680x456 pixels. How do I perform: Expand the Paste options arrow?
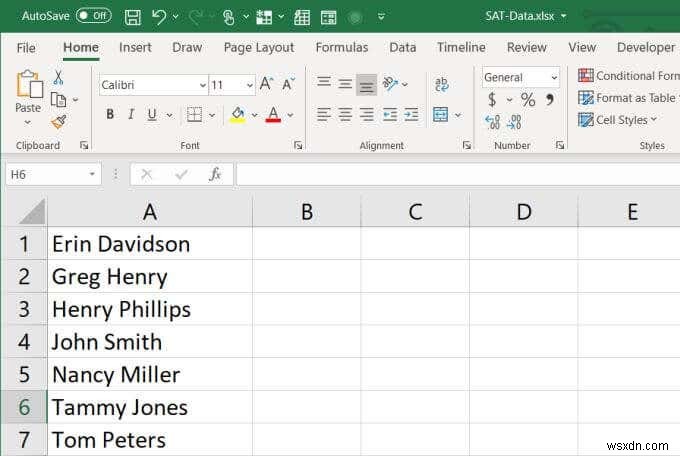coord(28,122)
